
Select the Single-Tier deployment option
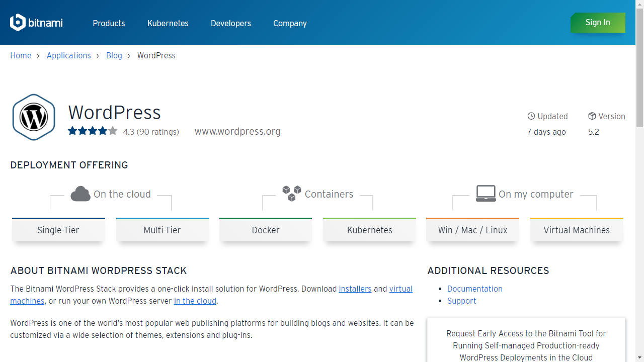coord(58,230)
